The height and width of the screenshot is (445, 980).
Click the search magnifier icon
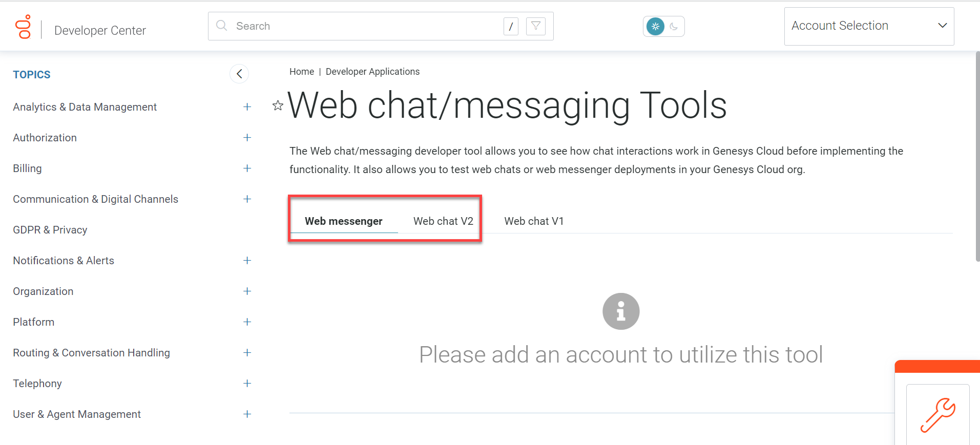222,26
